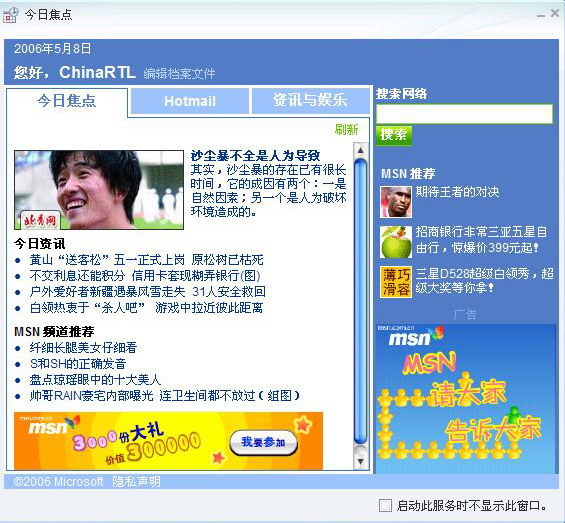
Task: Click the 我要参加 banner button
Action: 263,442
